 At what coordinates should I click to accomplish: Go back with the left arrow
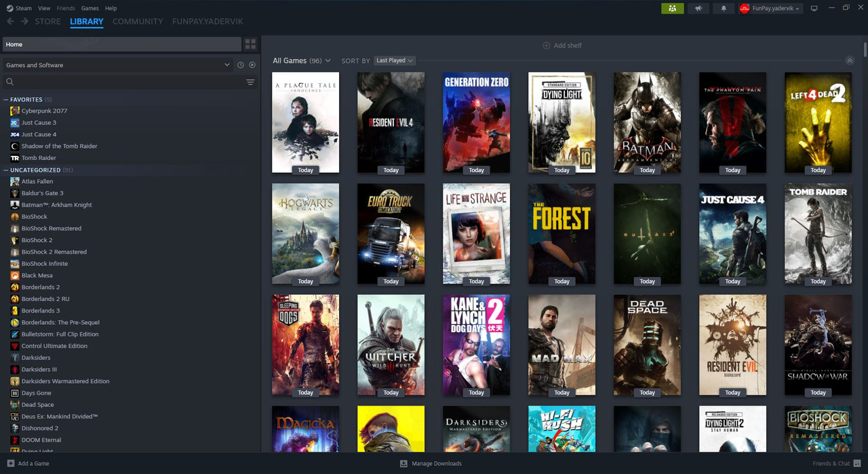pyautogui.click(x=10, y=22)
